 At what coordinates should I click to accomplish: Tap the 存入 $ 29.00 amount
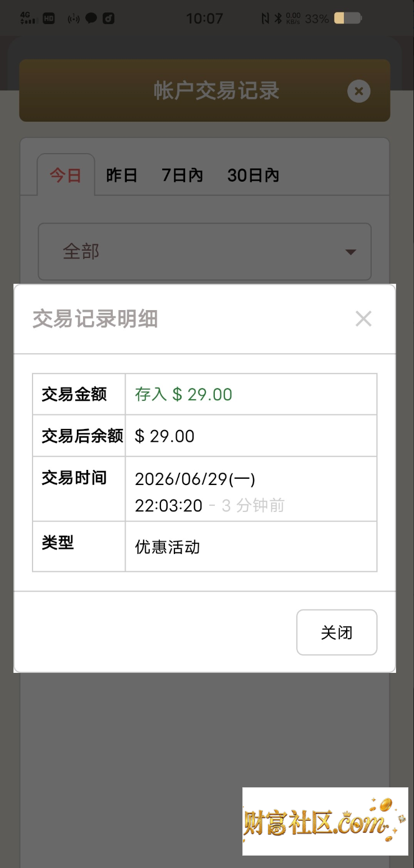[183, 394]
